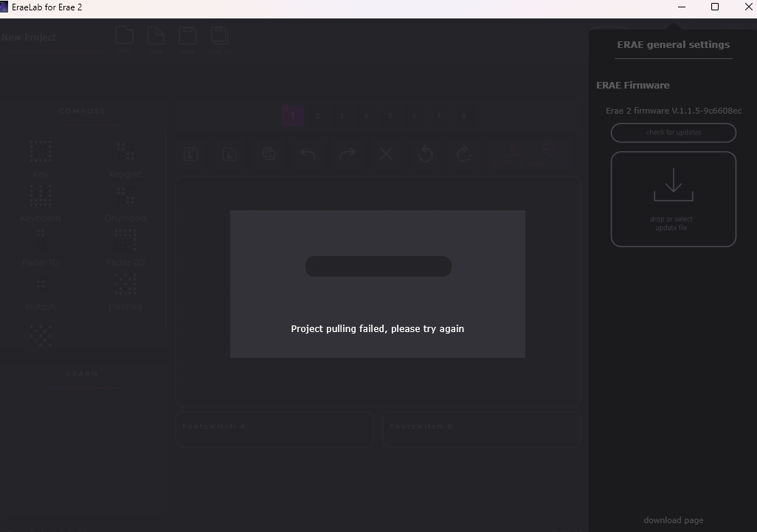Image resolution: width=757 pixels, height=532 pixels.
Task: Click the undo arrow icon
Action: tap(308, 154)
